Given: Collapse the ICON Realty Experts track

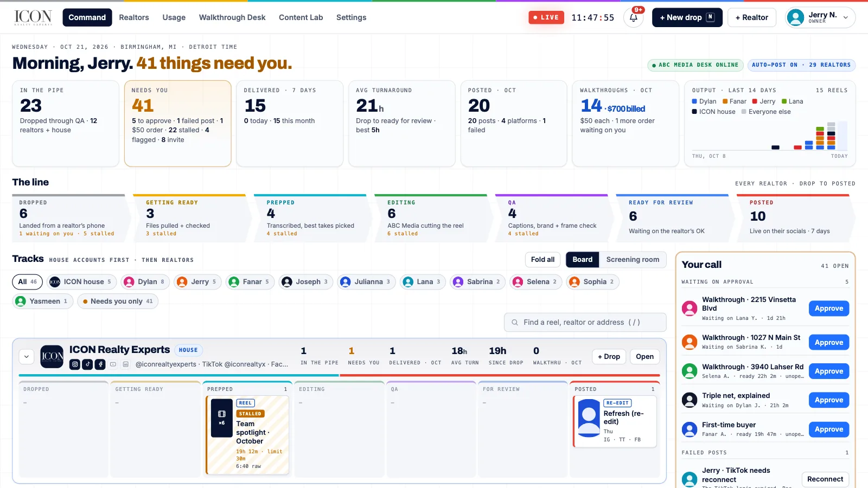Looking at the screenshot, I should [27, 357].
